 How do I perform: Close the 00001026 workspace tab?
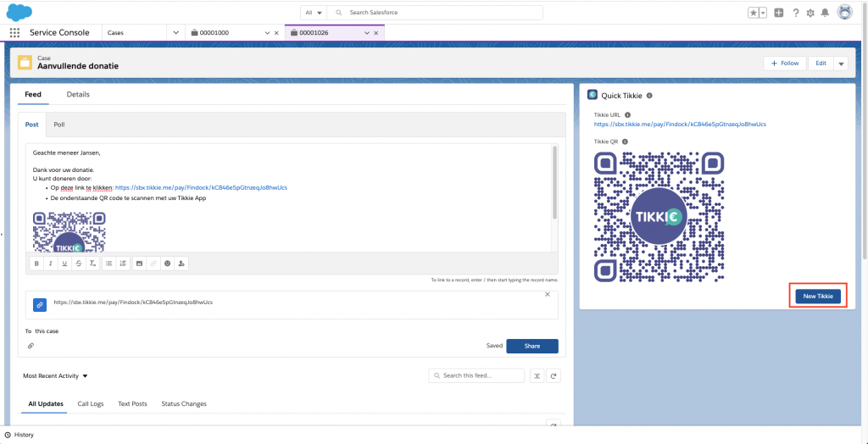point(377,32)
